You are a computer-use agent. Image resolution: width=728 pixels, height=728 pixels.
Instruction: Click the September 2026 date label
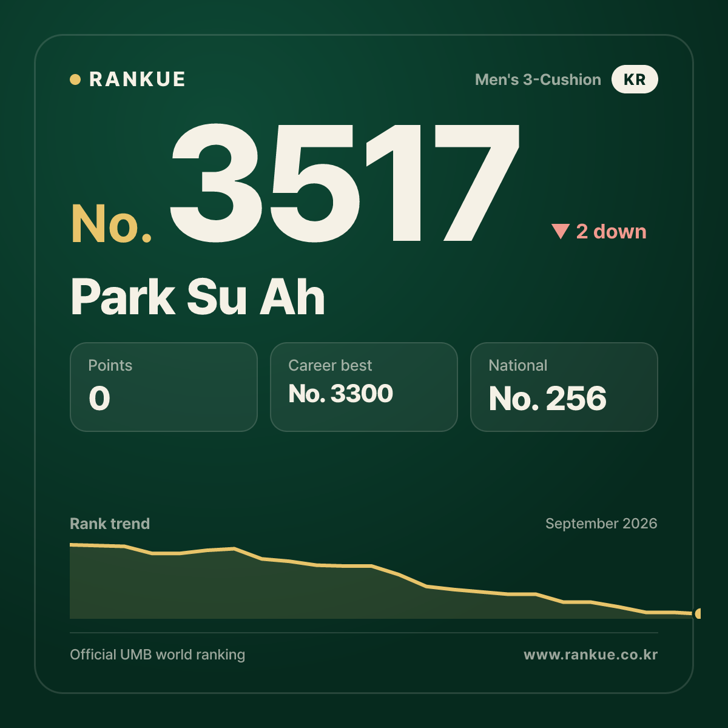tap(601, 524)
